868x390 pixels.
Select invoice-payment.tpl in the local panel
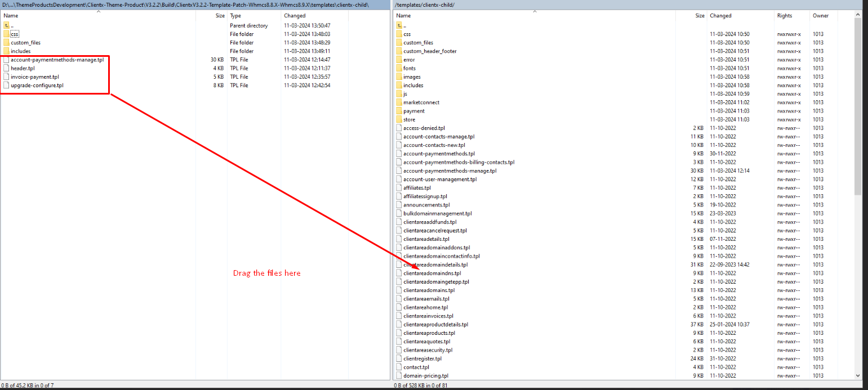point(34,77)
